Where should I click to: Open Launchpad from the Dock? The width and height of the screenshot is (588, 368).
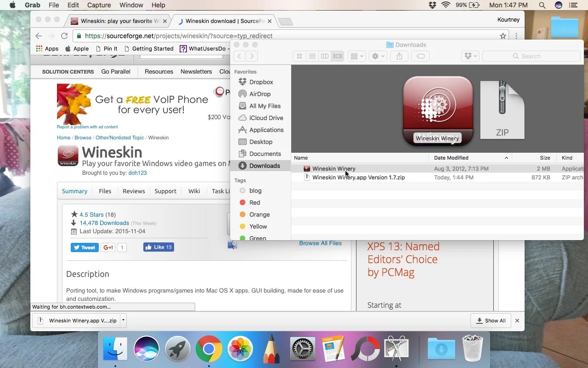pos(177,349)
